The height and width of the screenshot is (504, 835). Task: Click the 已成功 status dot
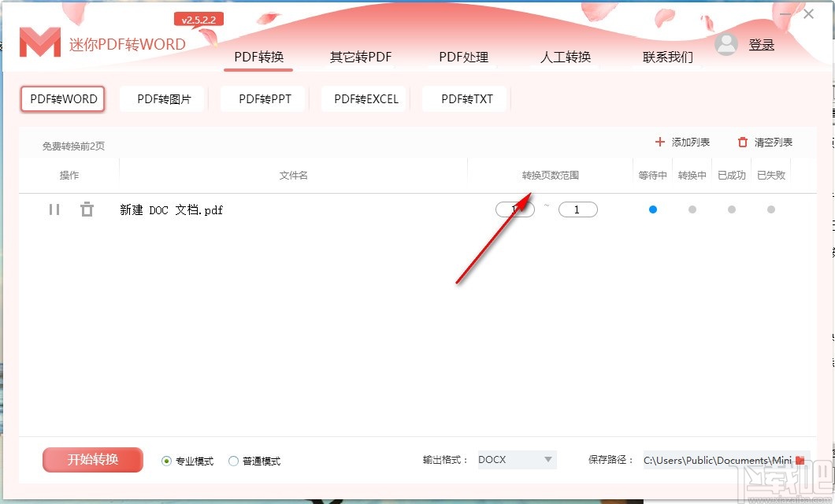tap(732, 209)
